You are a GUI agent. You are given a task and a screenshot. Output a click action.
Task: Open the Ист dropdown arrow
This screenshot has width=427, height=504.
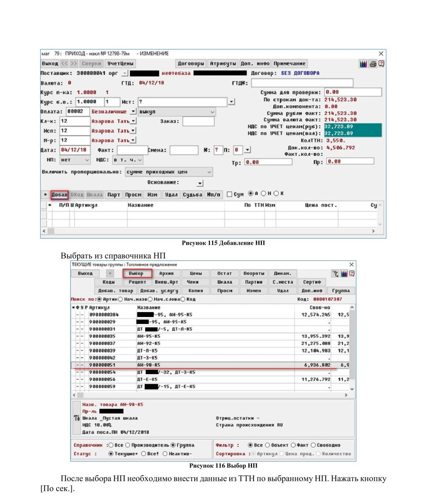tap(232, 102)
